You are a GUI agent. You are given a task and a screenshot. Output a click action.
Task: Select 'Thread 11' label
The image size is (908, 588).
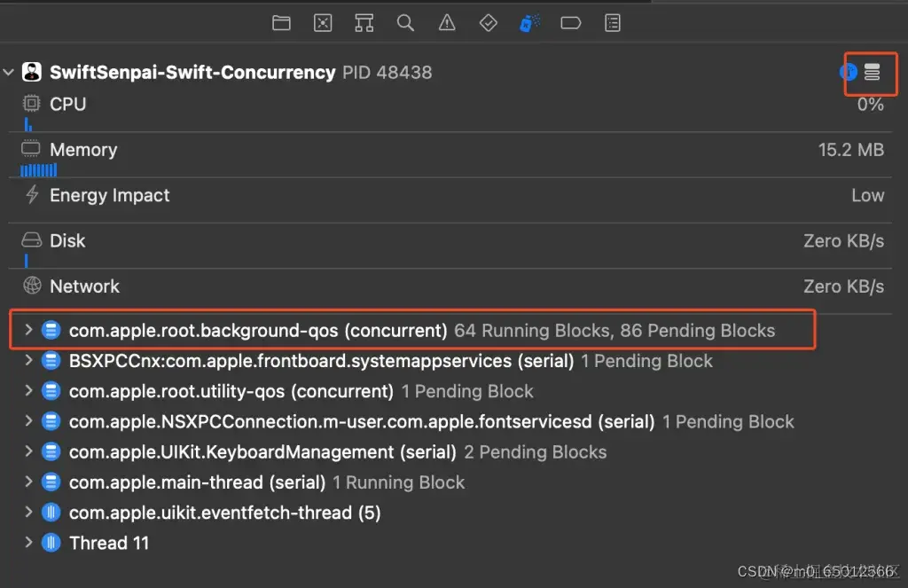109,543
